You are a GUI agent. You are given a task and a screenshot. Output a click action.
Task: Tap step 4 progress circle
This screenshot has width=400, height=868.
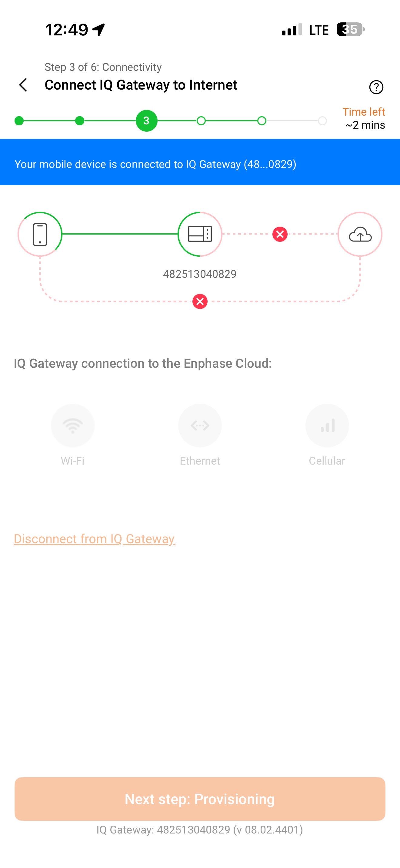[x=201, y=121]
